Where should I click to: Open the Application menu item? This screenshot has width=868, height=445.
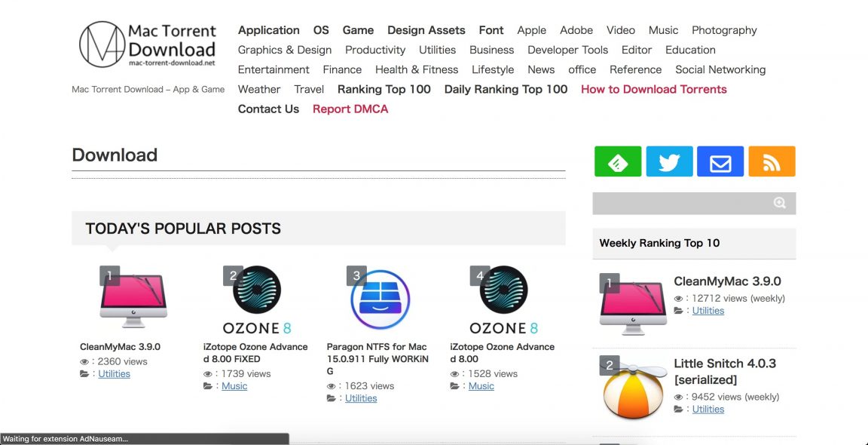pyautogui.click(x=268, y=30)
